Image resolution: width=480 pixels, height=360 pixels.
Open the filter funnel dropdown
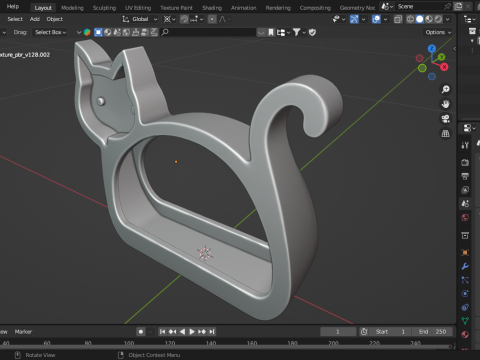[299, 32]
